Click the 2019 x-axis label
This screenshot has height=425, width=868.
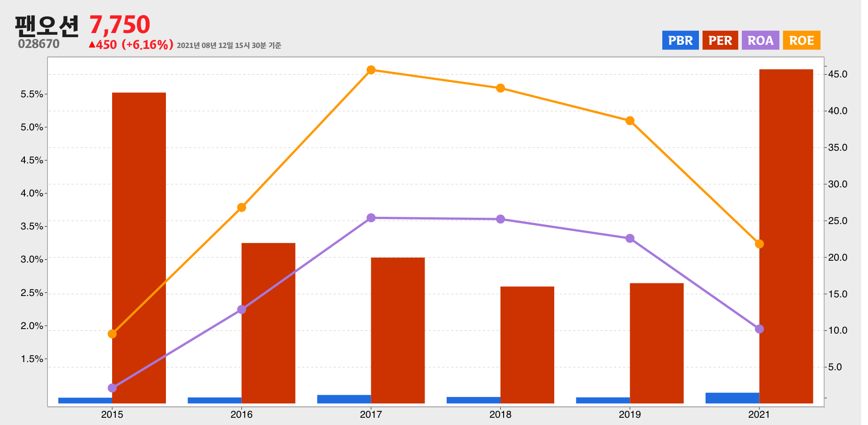(x=630, y=414)
